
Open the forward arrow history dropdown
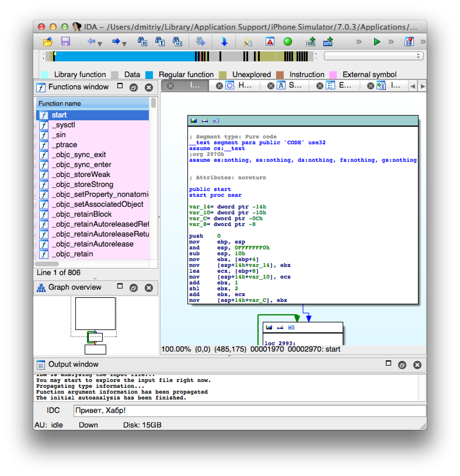coord(124,44)
